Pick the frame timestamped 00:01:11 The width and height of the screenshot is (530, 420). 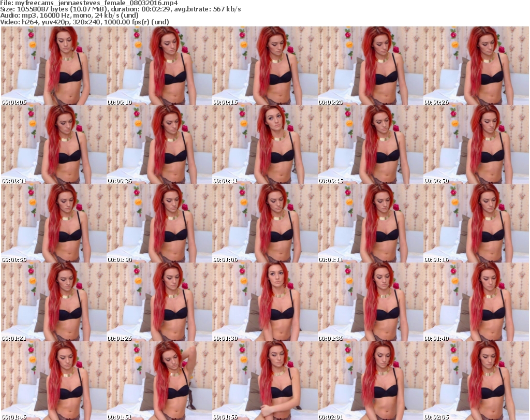tap(371, 224)
